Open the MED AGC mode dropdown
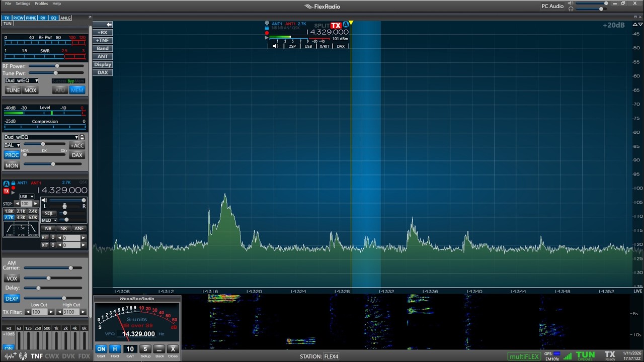 pyautogui.click(x=49, y=220)
